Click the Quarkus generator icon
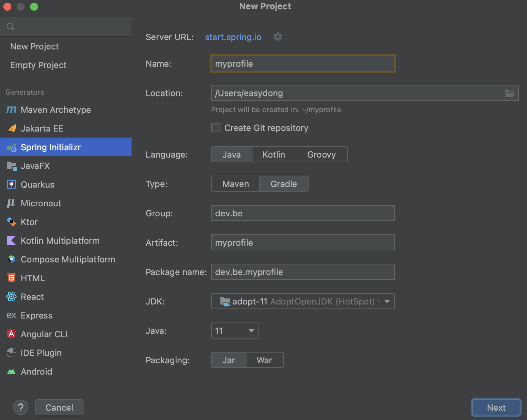The image size is (527, 420). pos(11,184)
